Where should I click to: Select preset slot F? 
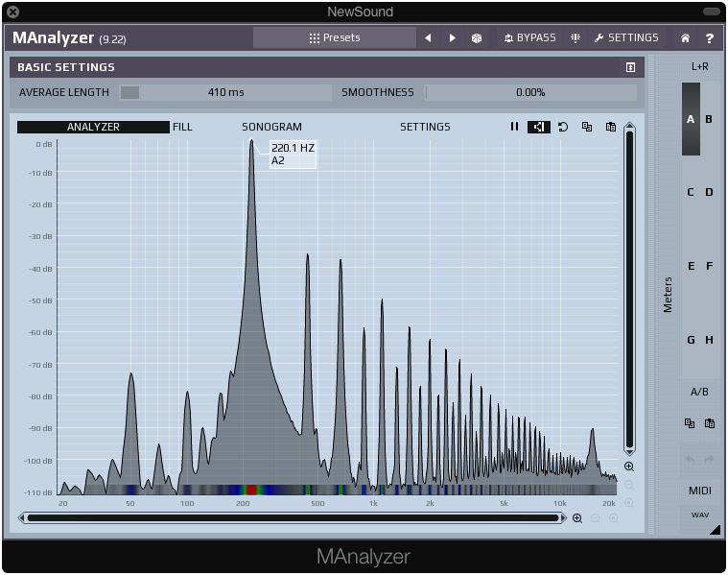709,266
